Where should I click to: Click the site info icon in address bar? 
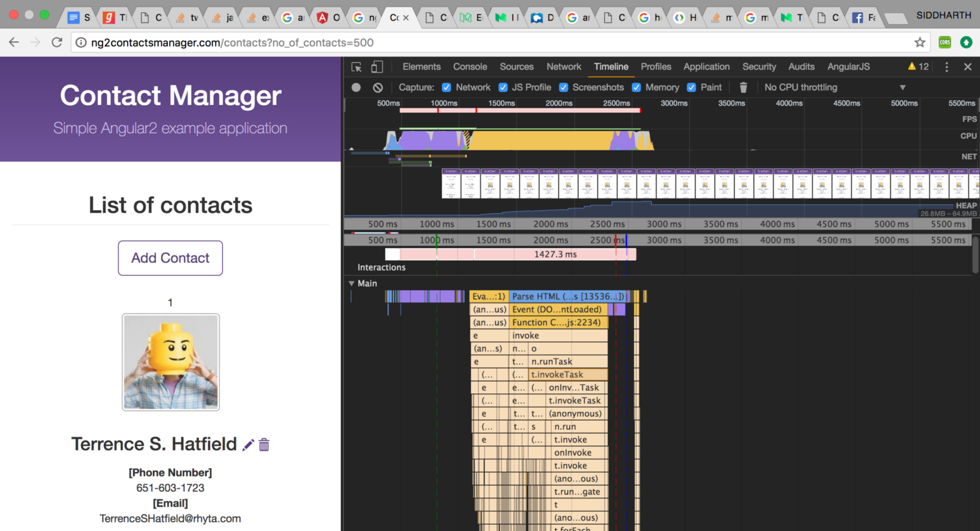(x=81, y=43)
